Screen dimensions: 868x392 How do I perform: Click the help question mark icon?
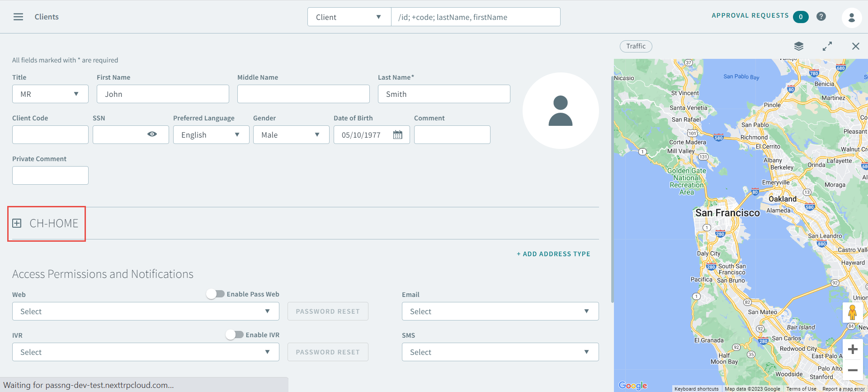[821, 16]
